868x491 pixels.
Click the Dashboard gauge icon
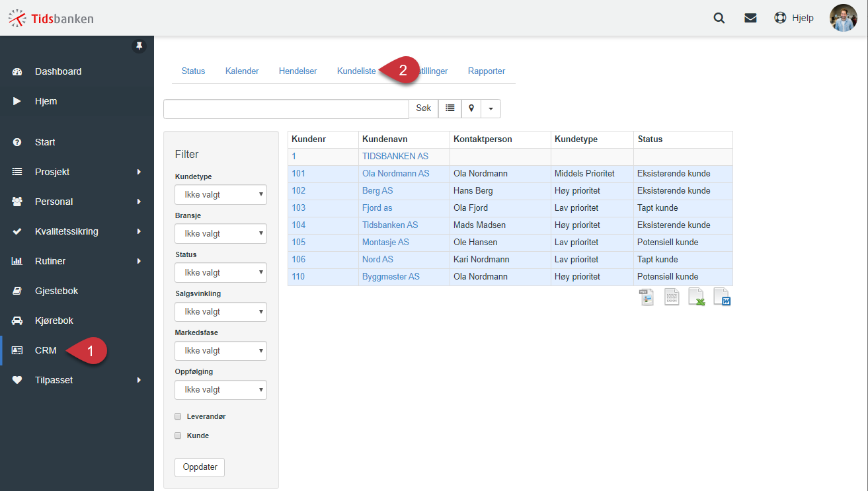pyautogui.click(x=18, y=71)
